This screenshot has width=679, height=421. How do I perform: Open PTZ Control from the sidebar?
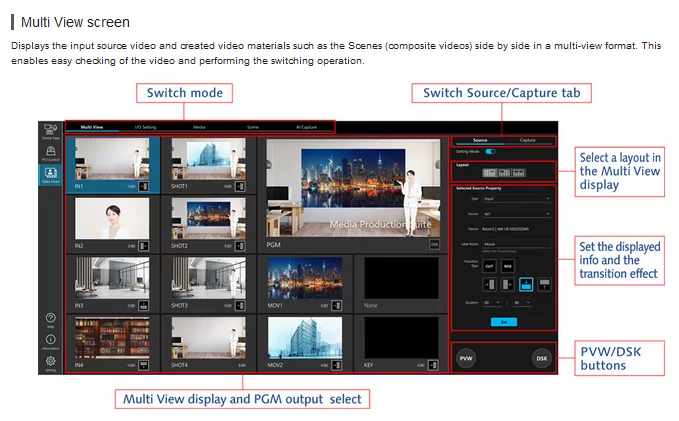49,155
